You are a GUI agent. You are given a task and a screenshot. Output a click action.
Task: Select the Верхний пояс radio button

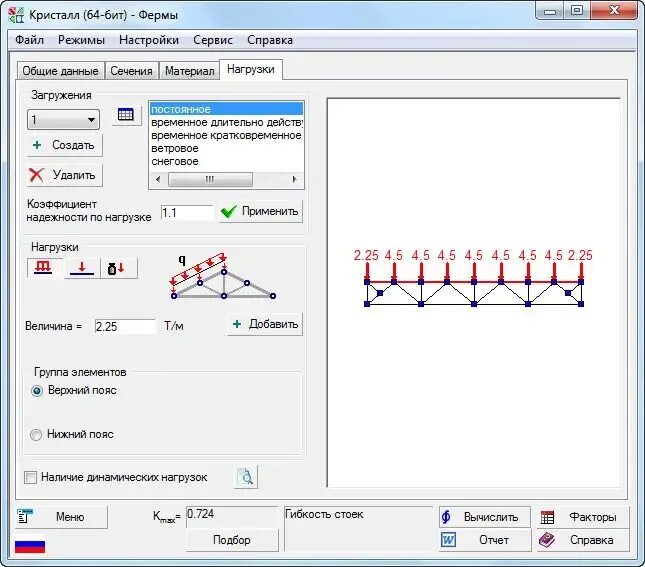(x=37, y=390)
